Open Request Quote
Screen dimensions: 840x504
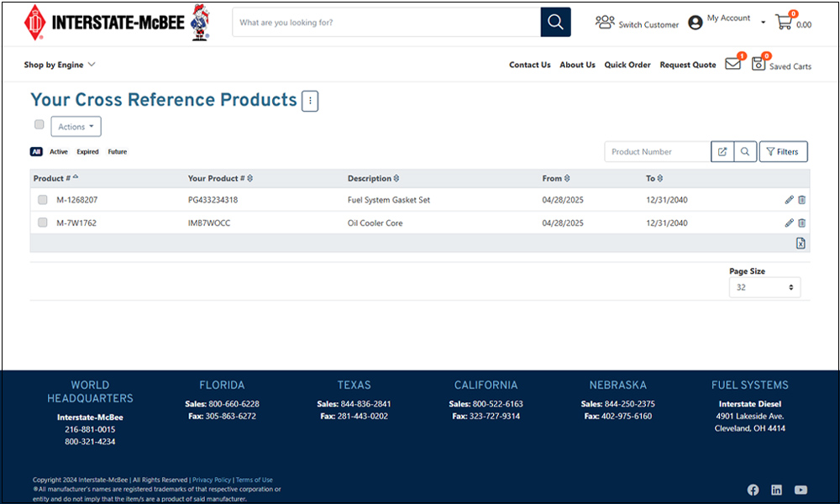(x=688, y=65)
